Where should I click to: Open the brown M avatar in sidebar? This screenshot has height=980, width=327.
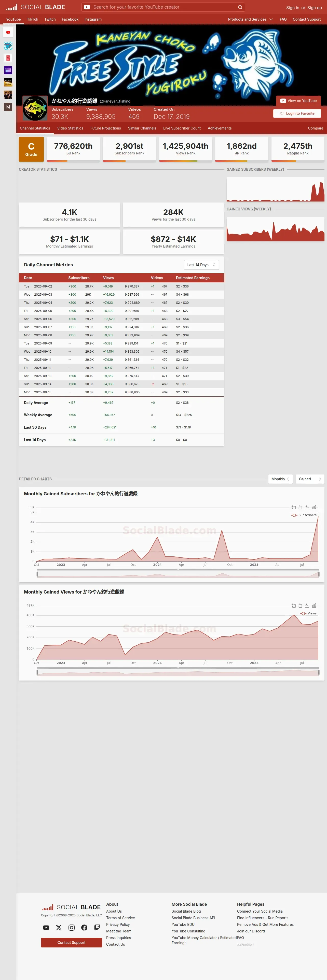(8, 107)
